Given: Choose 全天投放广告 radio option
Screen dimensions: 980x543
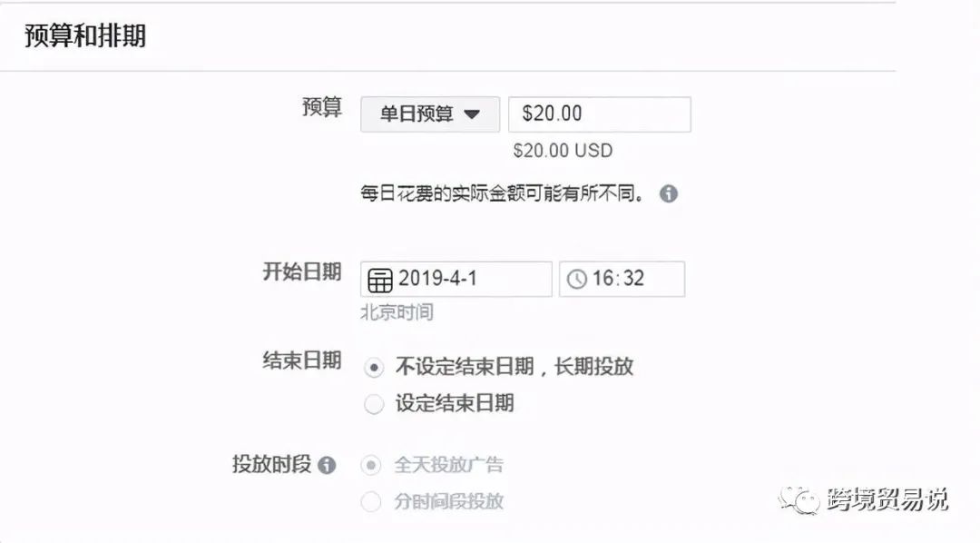Looking at the screenshot, I should point(370,466).
